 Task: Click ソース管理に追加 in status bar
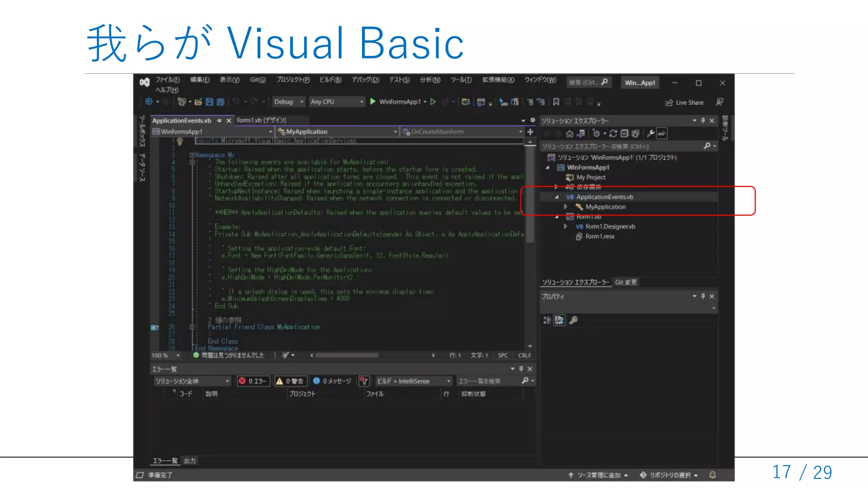[598, 475]
